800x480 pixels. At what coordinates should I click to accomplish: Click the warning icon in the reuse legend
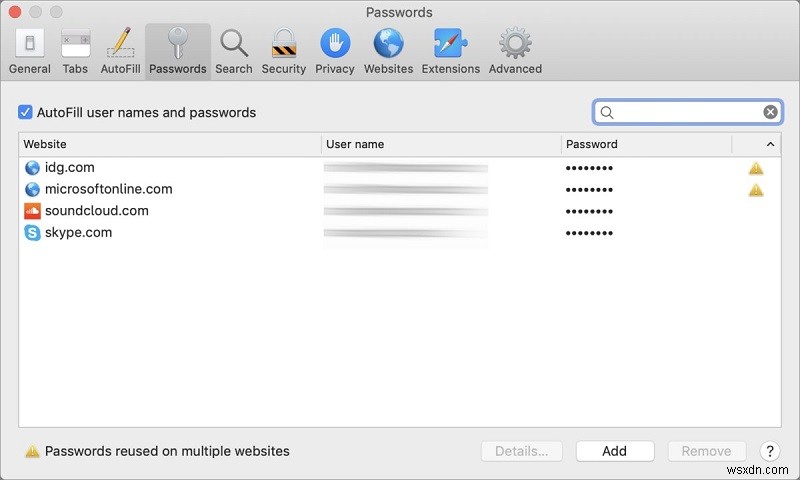(x=32, y=451)
